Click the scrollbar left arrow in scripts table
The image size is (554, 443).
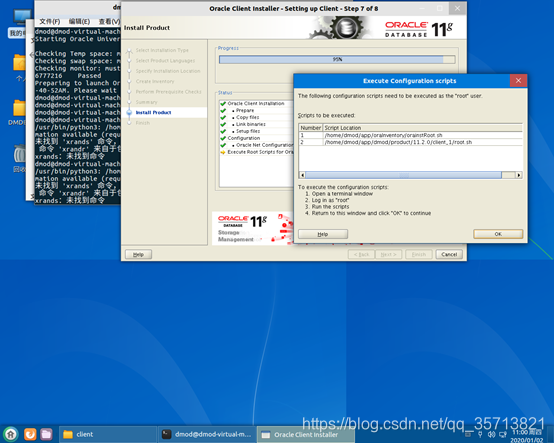302,175
